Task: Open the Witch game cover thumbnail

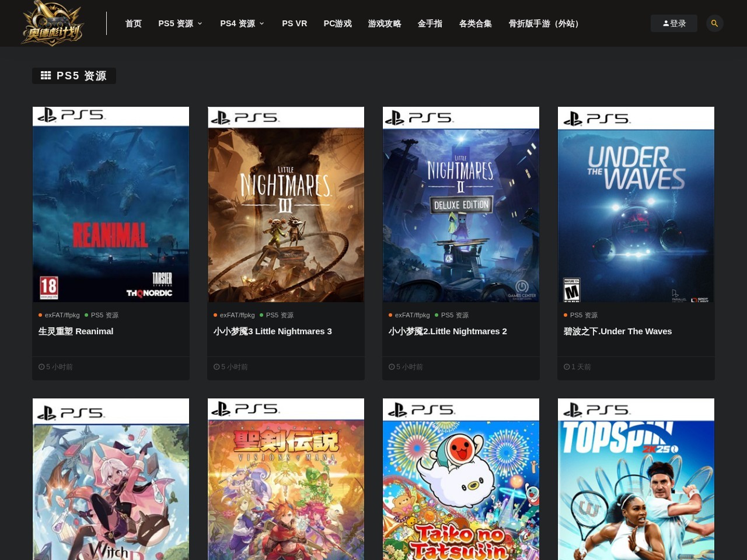Action: [111, 480]
